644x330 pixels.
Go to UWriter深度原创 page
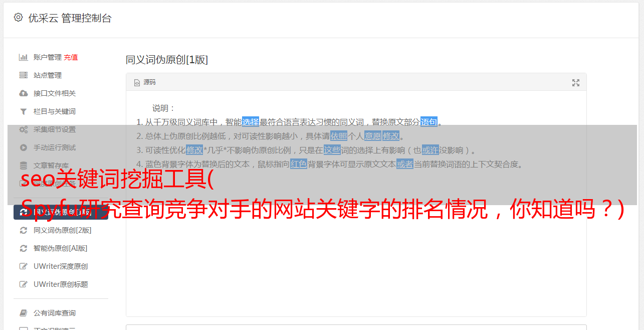(x=61, y=266)
